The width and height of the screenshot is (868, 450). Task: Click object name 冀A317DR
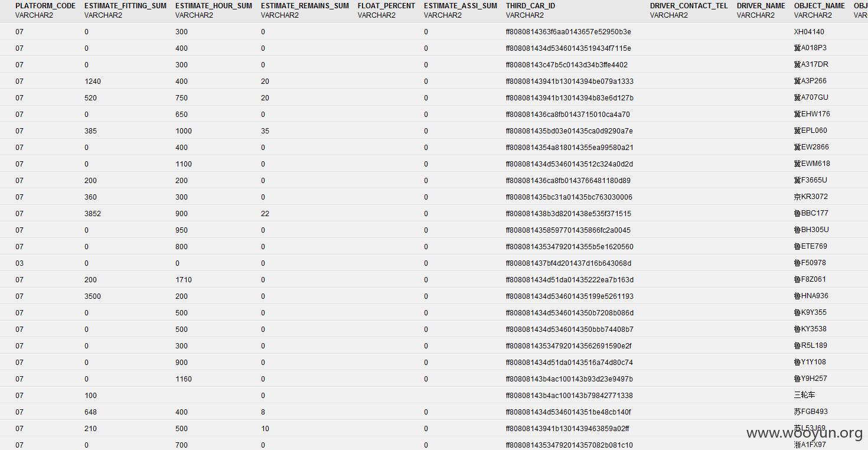click(811, 65)
